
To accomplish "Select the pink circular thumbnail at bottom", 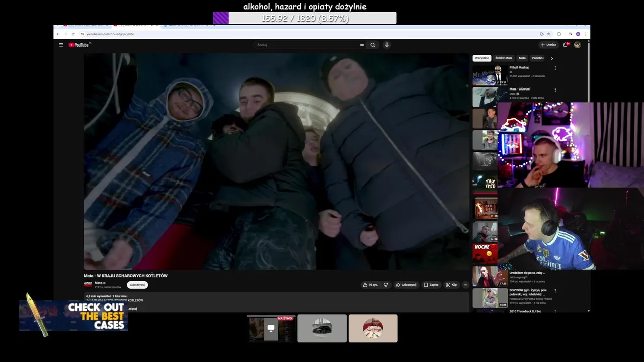I will [x=373, y=328].
